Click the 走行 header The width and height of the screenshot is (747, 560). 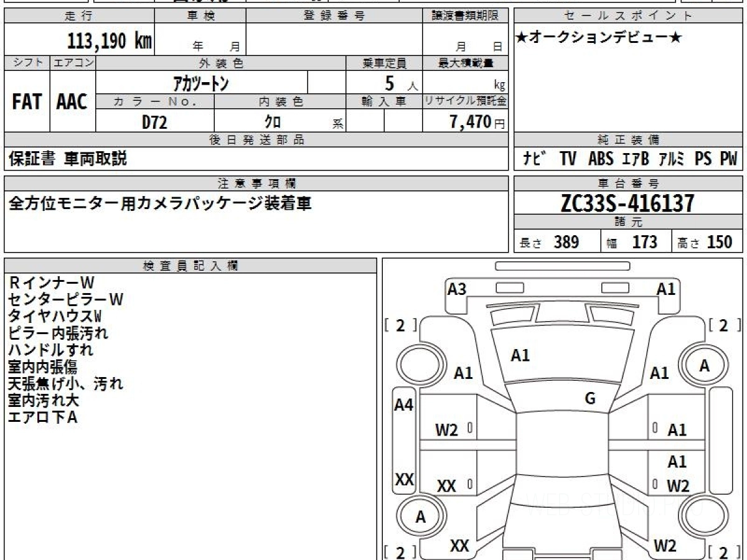[78, 16]
